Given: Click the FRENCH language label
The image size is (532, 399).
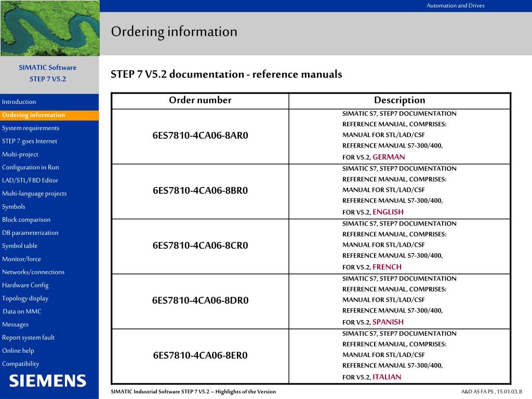Looking at the screenshot, I should pyautogui.click(x=387, y=267).
